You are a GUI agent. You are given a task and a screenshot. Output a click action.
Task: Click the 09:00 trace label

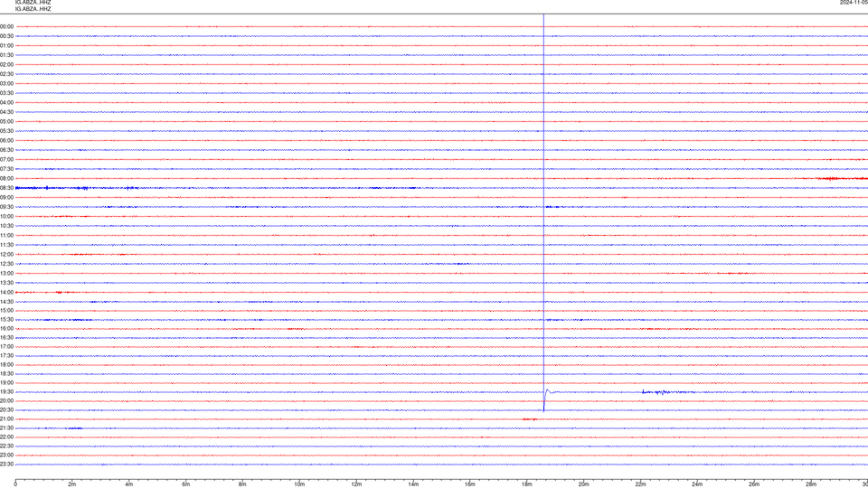point(6,198)
